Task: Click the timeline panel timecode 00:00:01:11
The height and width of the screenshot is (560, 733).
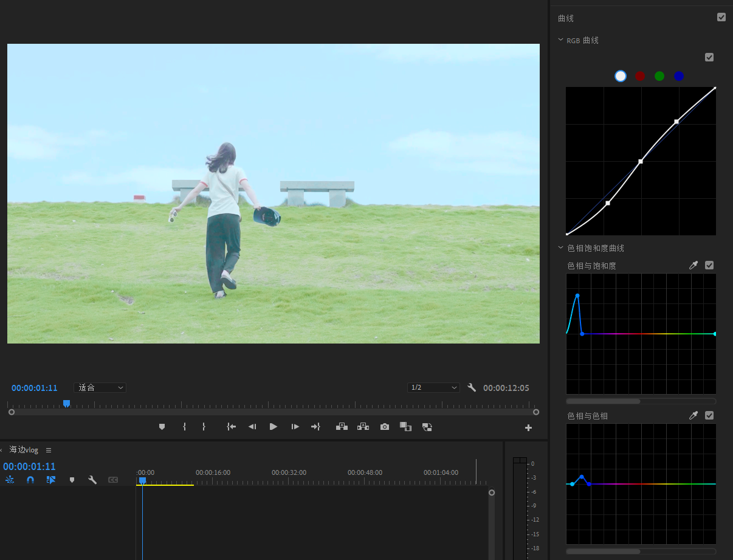Action: [x=29, y=466]
